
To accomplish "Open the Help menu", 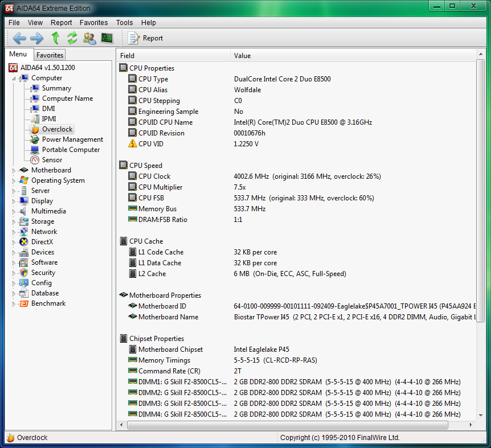I will pos(149,23).
